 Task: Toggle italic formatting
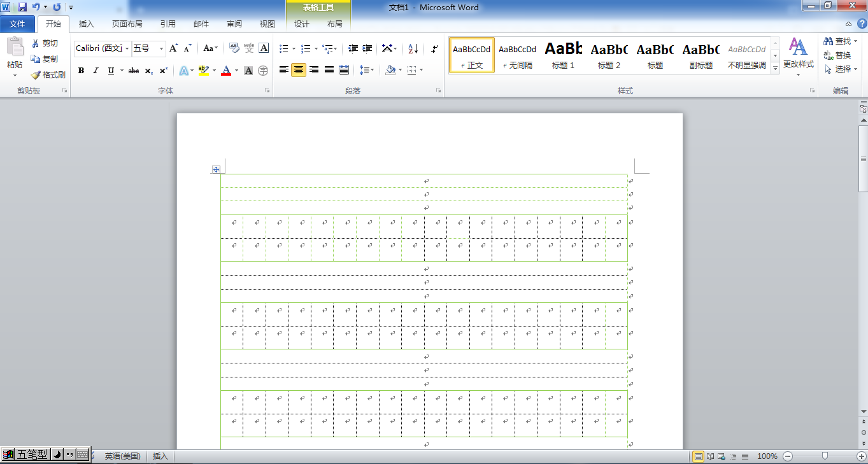[96, 71]
